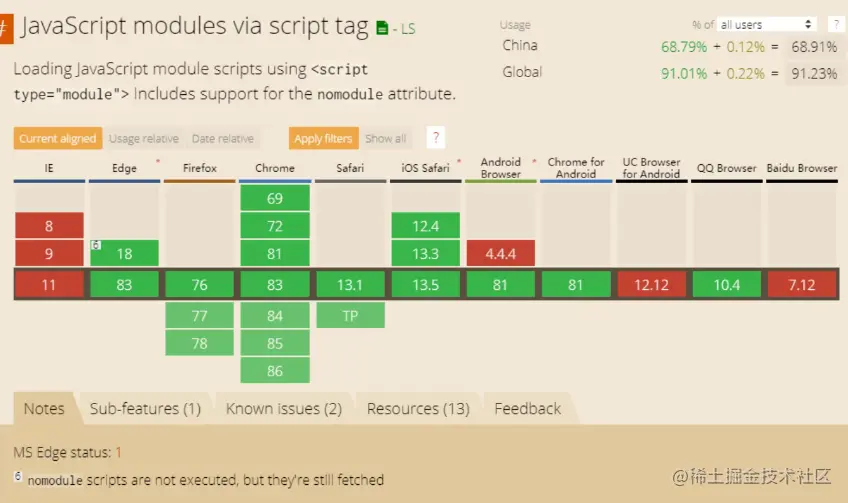Select the IE 8 version cell
This screenshot has height=503, width=848.
49,226
